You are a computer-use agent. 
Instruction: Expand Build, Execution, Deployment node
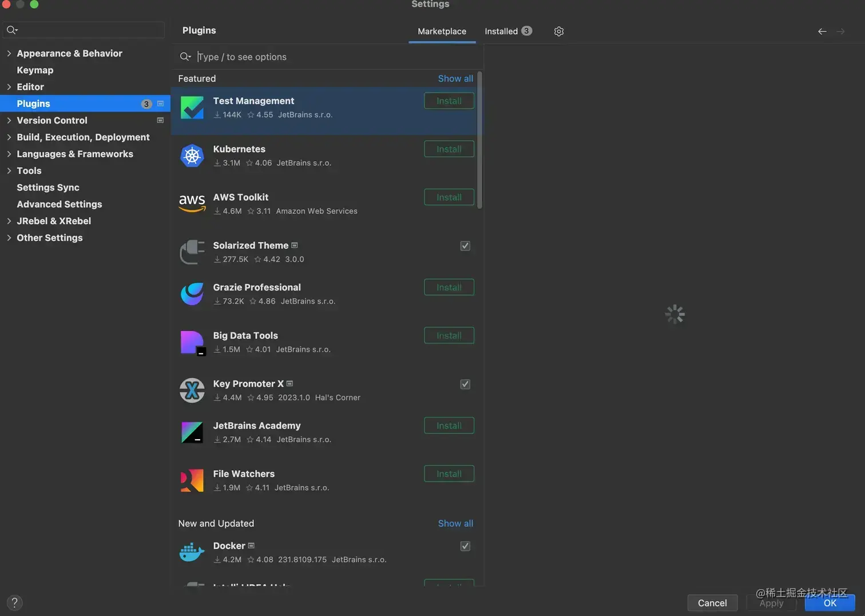[x=9, y=137]
